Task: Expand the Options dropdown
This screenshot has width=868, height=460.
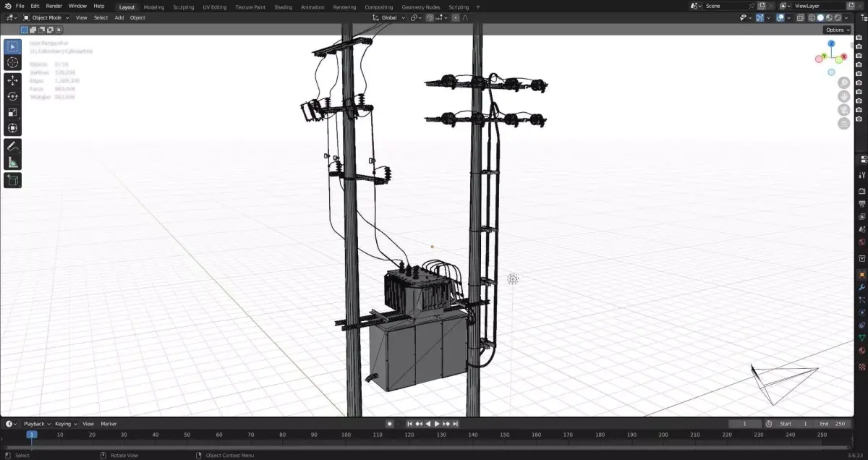Action: pyautogui.click(x=838, y=30)
